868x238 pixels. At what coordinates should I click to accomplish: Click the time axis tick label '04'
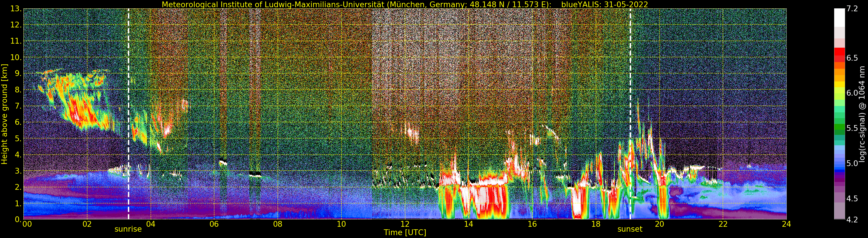point(151,224)
